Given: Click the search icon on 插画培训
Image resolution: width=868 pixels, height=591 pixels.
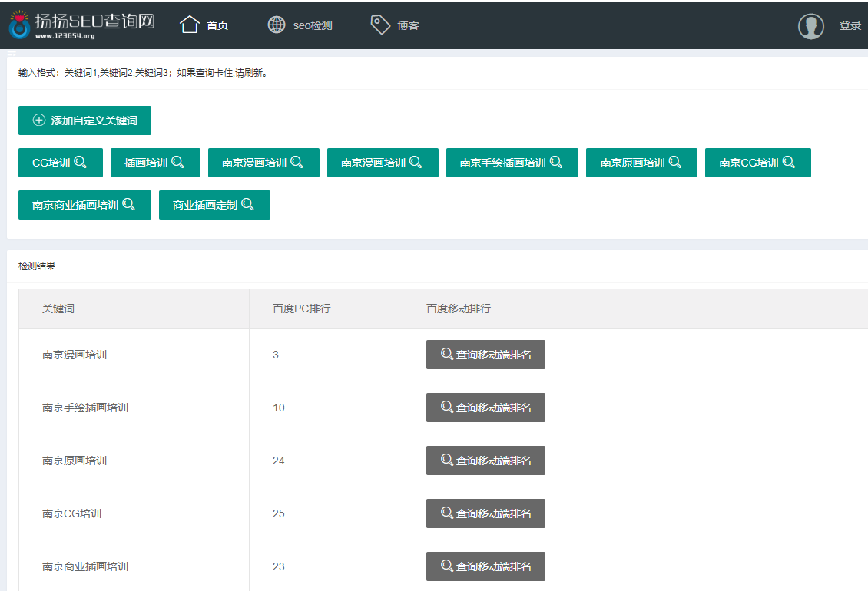Looking at the screenshot, I should click(177, 162).
